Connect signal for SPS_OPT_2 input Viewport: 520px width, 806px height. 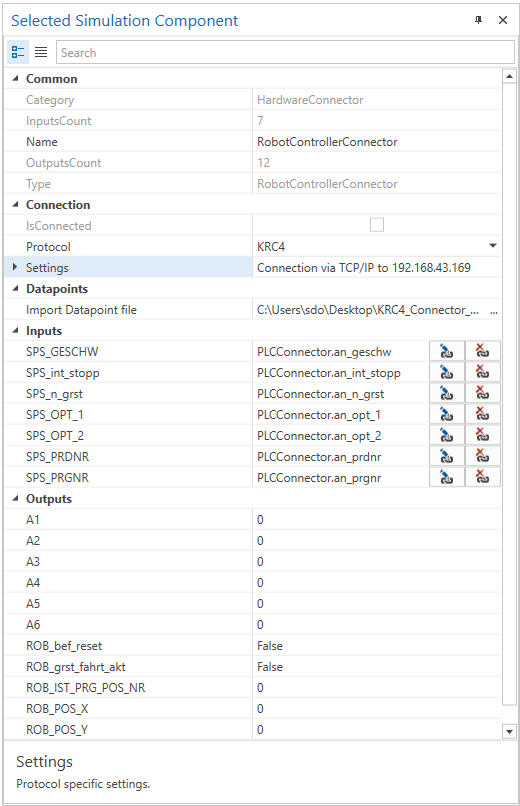tap(447, 436)
